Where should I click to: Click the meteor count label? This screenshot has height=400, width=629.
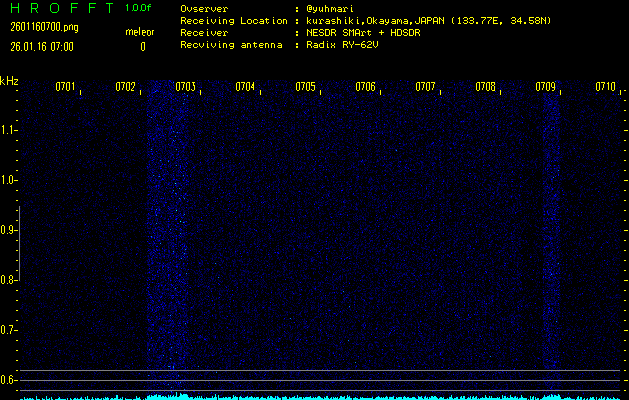[139, 32]
